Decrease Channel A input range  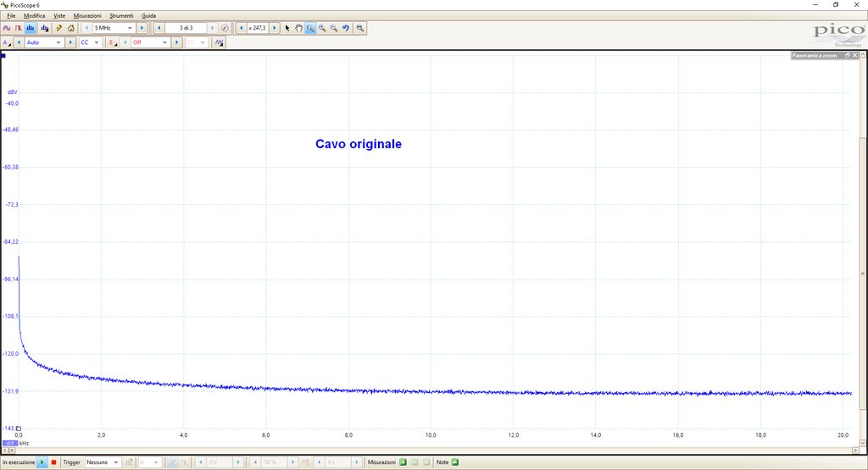coord(19,42)
